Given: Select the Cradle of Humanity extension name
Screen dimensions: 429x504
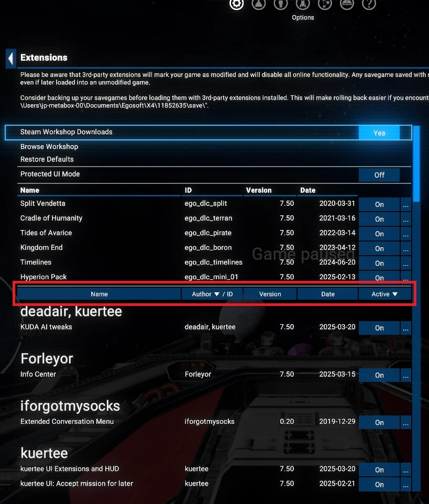Looking at the screenshot, I should (51, 218).
